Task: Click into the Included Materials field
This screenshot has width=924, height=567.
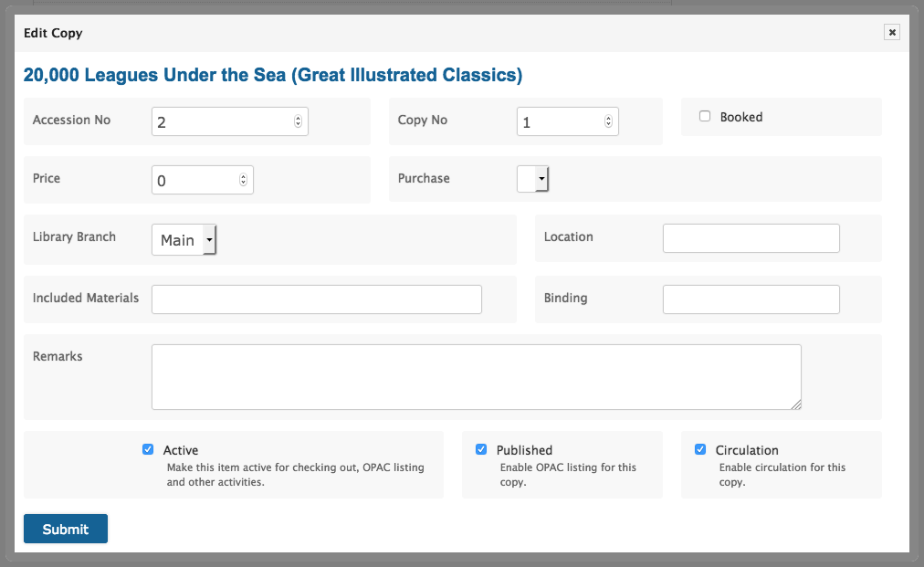Action: 317,299
